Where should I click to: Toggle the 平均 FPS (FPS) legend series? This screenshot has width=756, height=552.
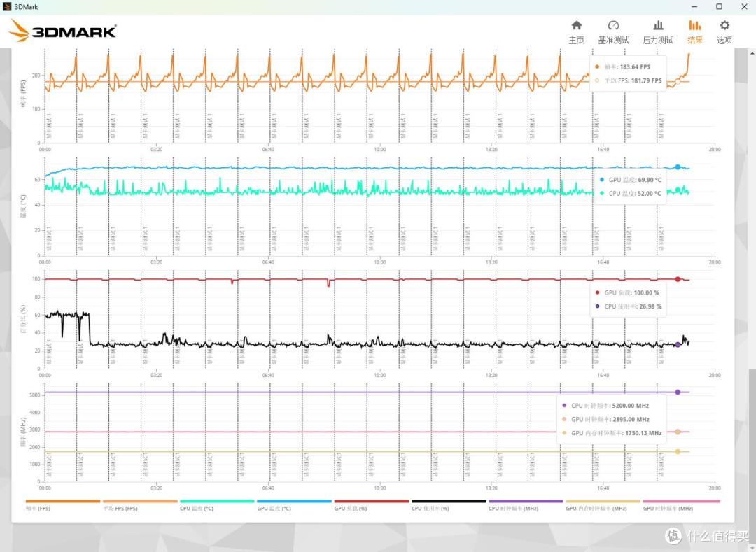[x=140, y=505]
